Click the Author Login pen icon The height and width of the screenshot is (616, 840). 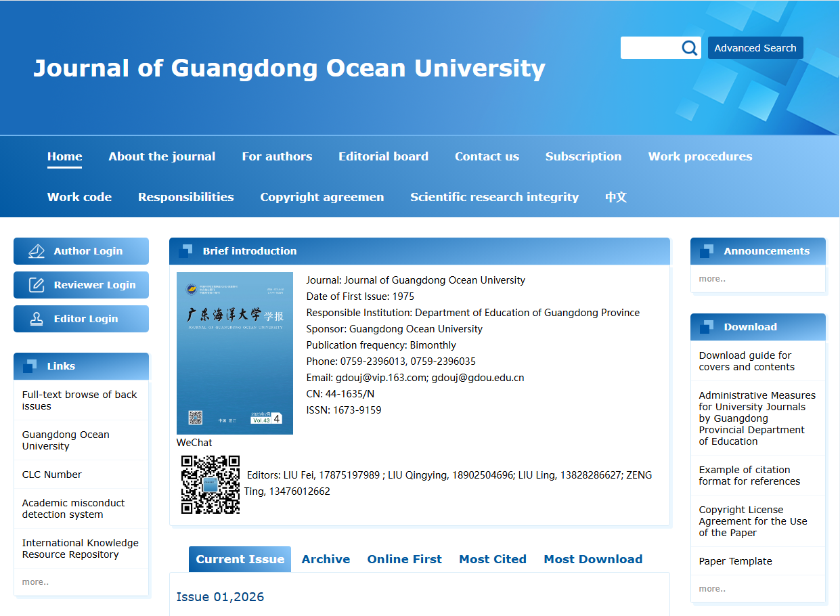(x=37, y=251)
